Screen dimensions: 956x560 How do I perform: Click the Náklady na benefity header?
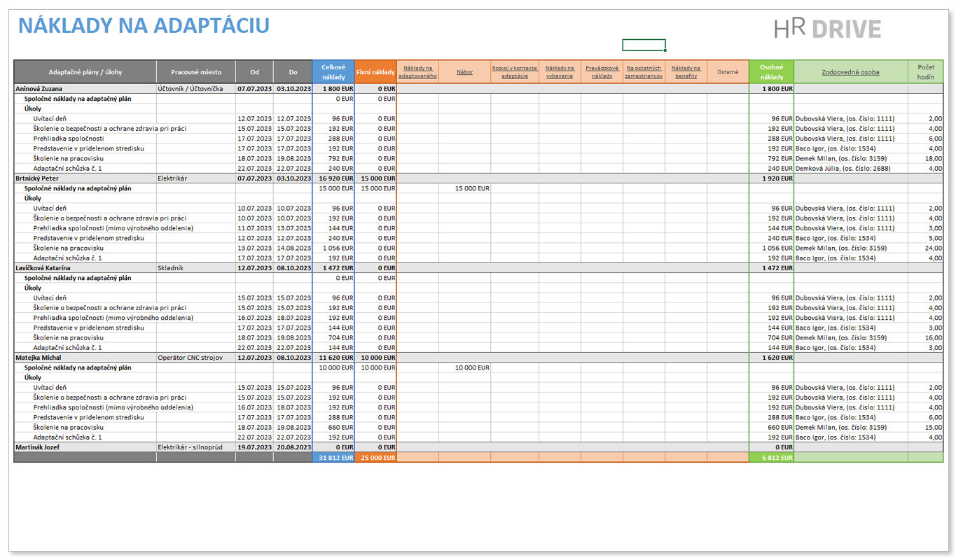[x=686, y=71]
